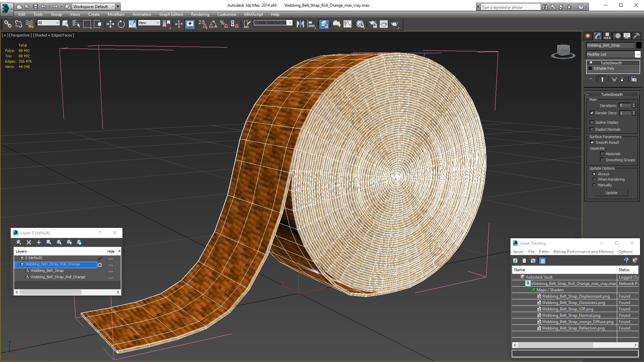644x362 pixels.
Task: Open the Utilities hammer panel
Action: 636,36
